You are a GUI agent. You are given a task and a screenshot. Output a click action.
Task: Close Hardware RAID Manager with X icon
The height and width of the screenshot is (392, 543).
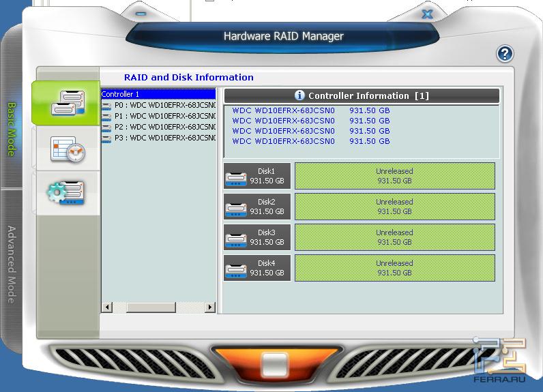pyautogui.click(x=427, y=14)
